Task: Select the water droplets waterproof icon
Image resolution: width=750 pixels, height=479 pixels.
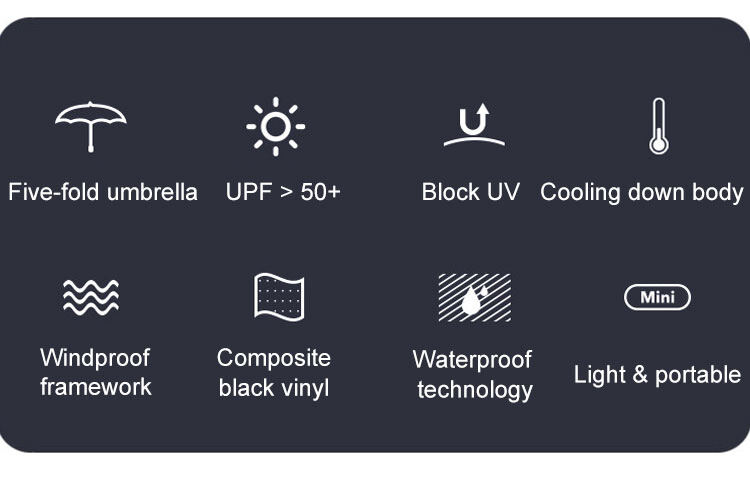Action: pos(474,297)
